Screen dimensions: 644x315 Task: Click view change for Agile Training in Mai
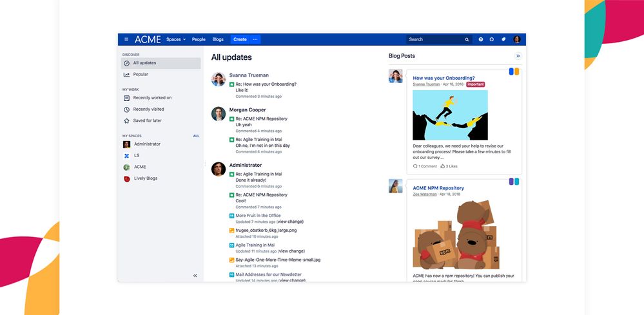tap(291, 251)
